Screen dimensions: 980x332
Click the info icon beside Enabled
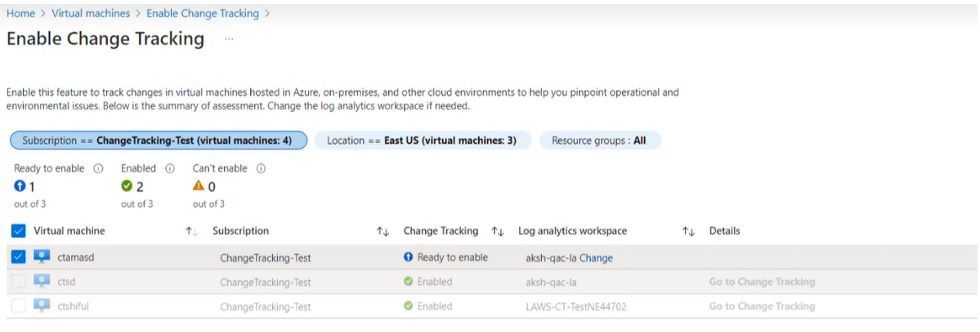click(x=170, y=169)
